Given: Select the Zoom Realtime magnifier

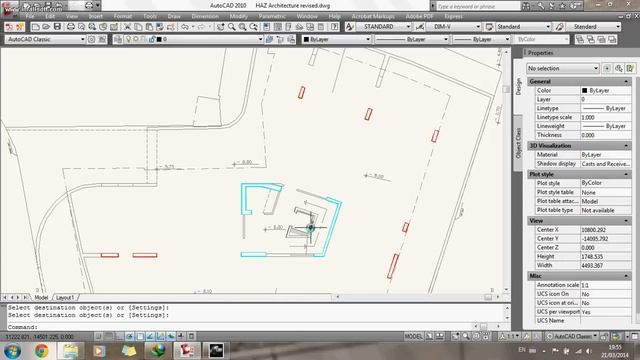Looking at the screenshot, I should pyautogui.click(x=231, y=27).
